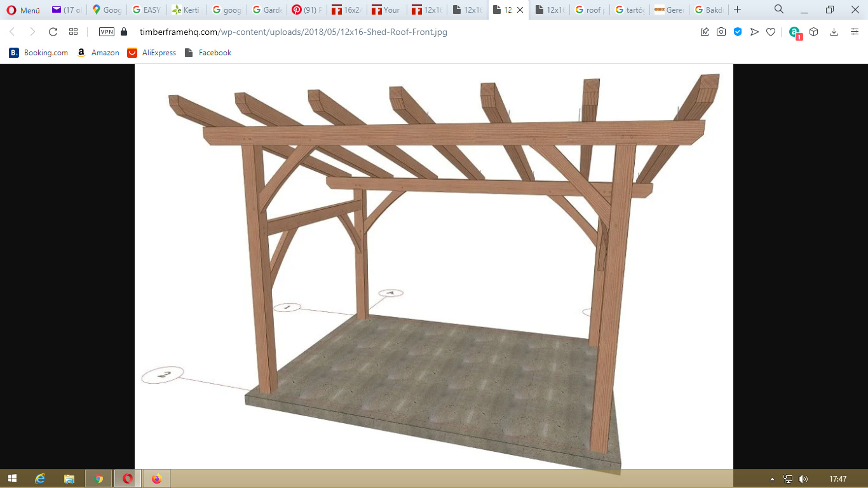Screen dimensions: 868x488
Task: Click the taskbar clock showing 17:47
Action: click(x=837, y=479)
